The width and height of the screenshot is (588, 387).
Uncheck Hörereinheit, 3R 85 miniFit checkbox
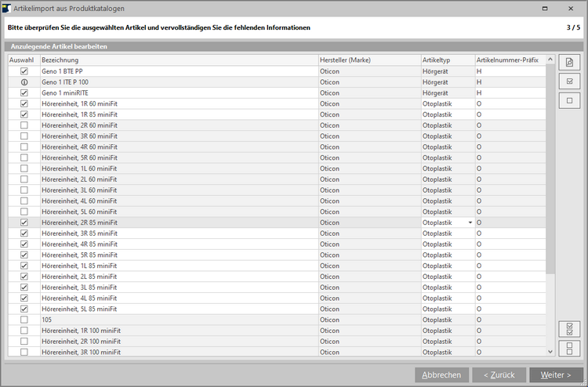(24, 233)
